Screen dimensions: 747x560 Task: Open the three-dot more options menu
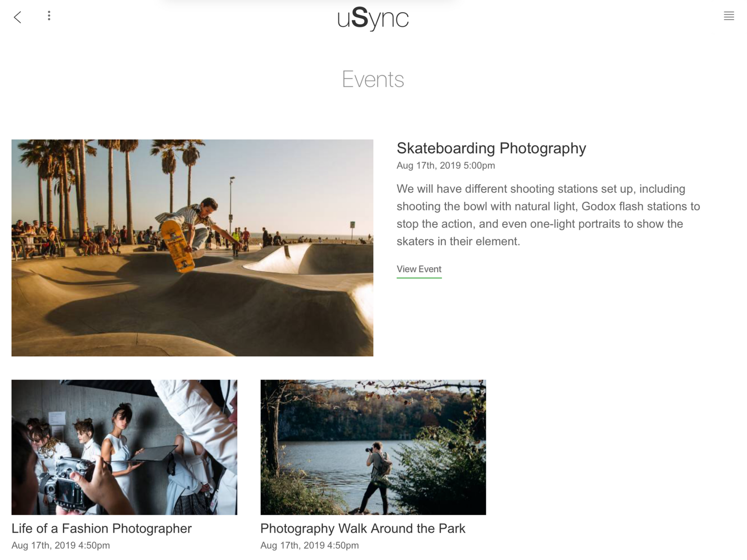pos(49,16)
